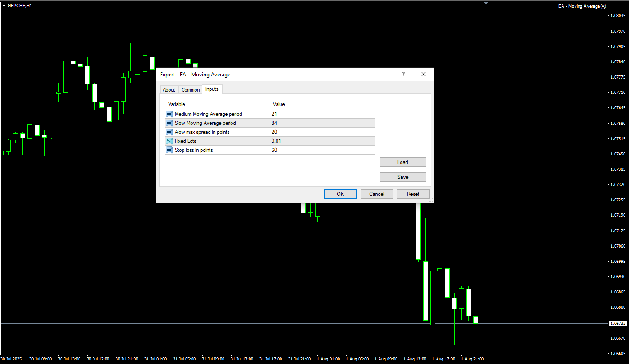Viewport: 629px width, 364px height.
Task: Select the Inputs tab
Action: pyautogui.click(x=212, y=89)
